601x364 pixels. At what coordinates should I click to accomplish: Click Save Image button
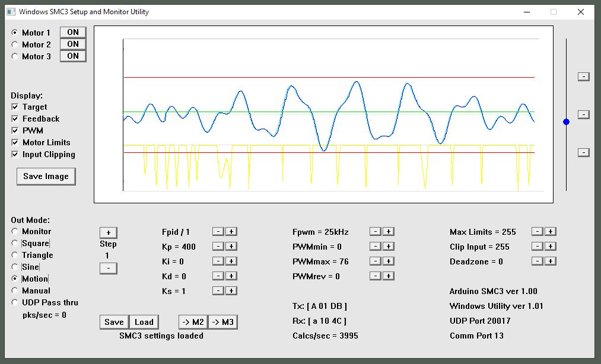[46, 176]
